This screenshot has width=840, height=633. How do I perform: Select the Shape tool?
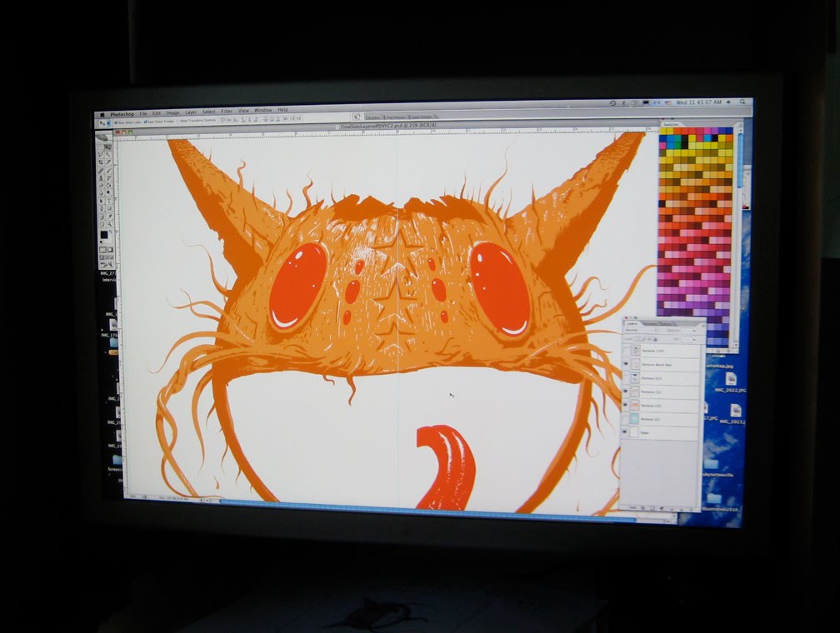(108, 208)
